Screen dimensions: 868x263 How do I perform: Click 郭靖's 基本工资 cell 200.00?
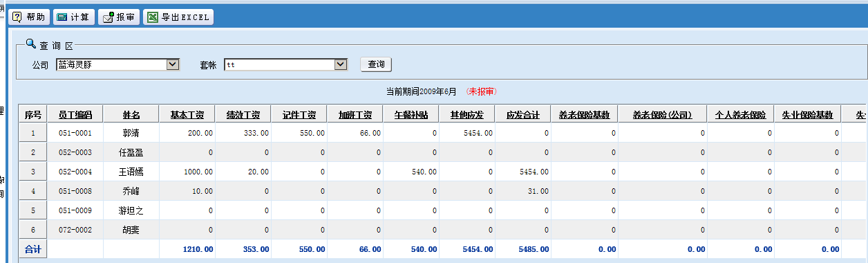click(x=187, y=132)
